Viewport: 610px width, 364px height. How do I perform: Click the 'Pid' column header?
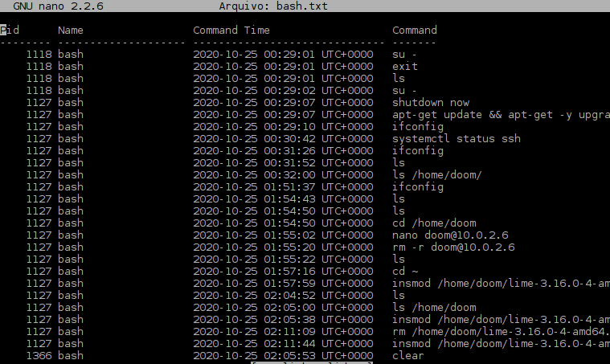(10, 31)
